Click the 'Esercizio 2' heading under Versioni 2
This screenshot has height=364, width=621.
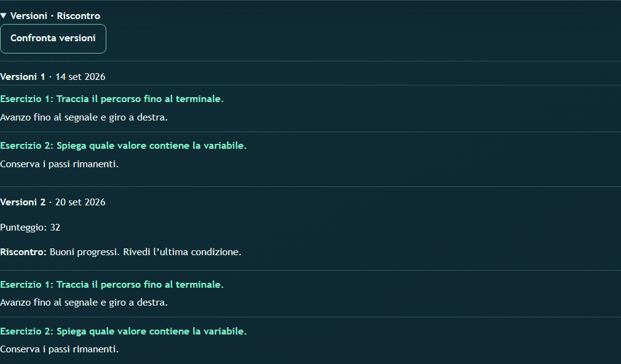tap(123, 331)
